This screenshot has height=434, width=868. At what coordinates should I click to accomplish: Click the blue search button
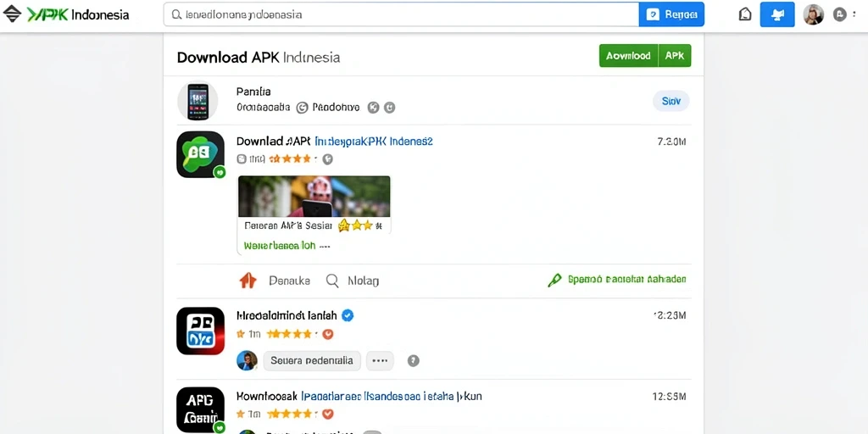point(671,14)
